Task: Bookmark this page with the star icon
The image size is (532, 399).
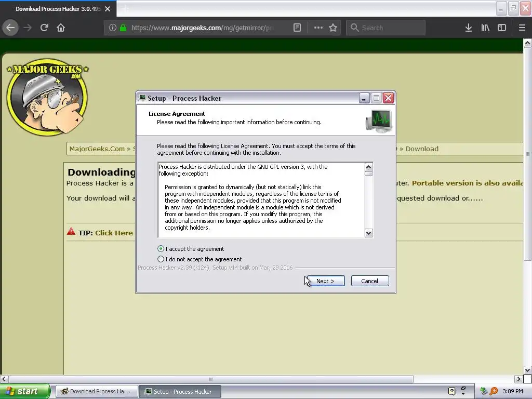Action: pos(333,28)
